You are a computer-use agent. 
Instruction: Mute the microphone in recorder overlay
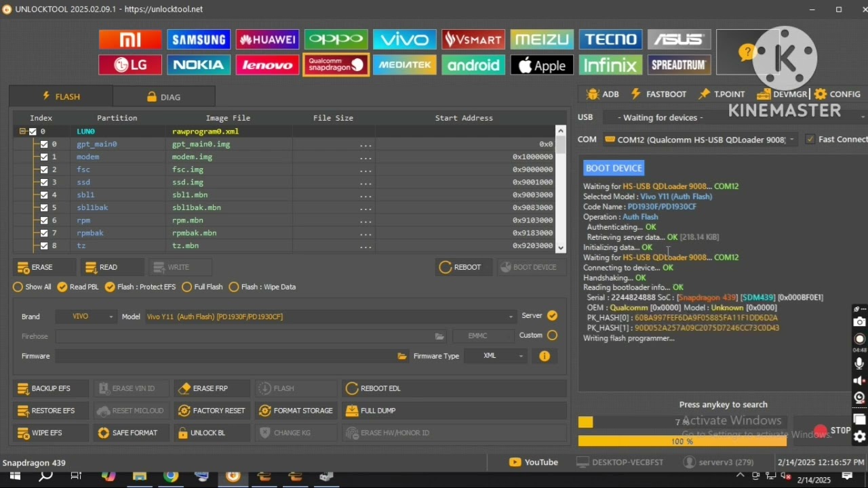tap(860, 364)
